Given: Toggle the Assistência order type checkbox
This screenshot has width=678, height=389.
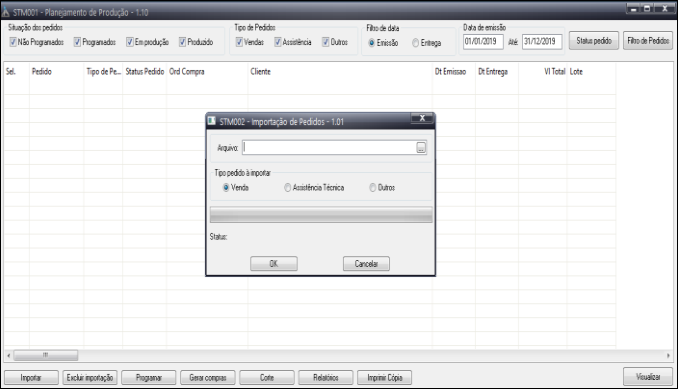Looking at the screenshot, I should click(278, 42).
